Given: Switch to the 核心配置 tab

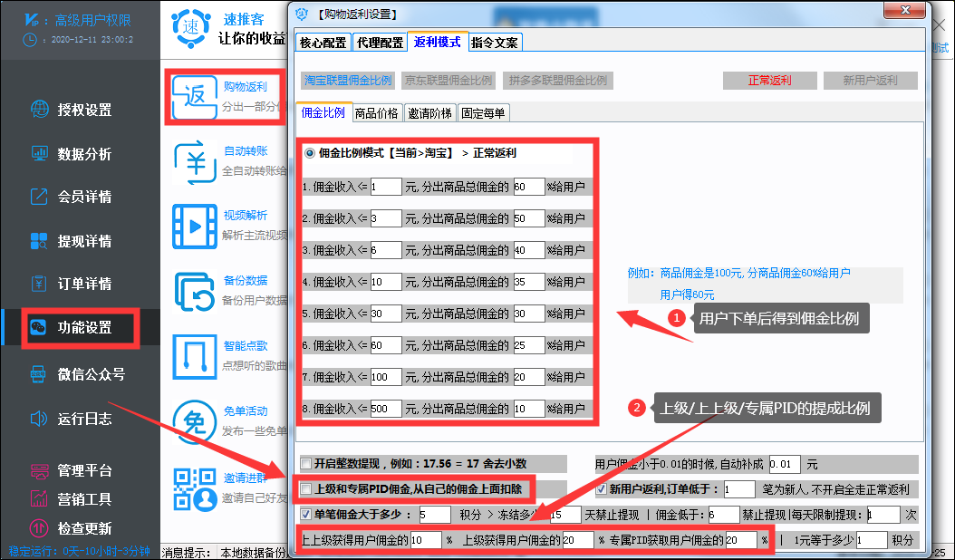Looking at the screenshot, I should (323, 43).
